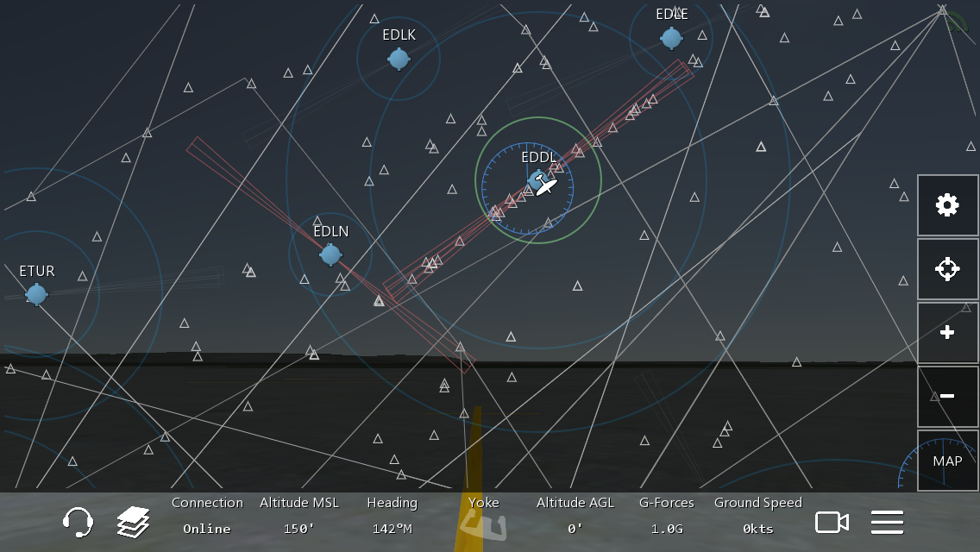Open ATC communications headset icon

79,523
